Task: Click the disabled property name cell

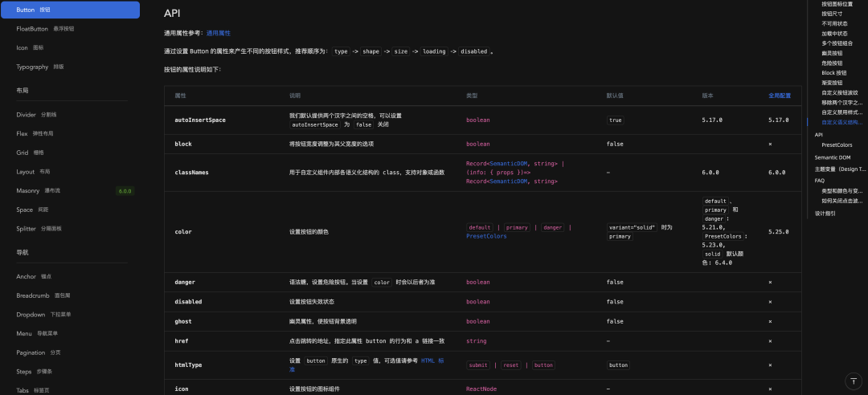Action: (x=188, y=302)
